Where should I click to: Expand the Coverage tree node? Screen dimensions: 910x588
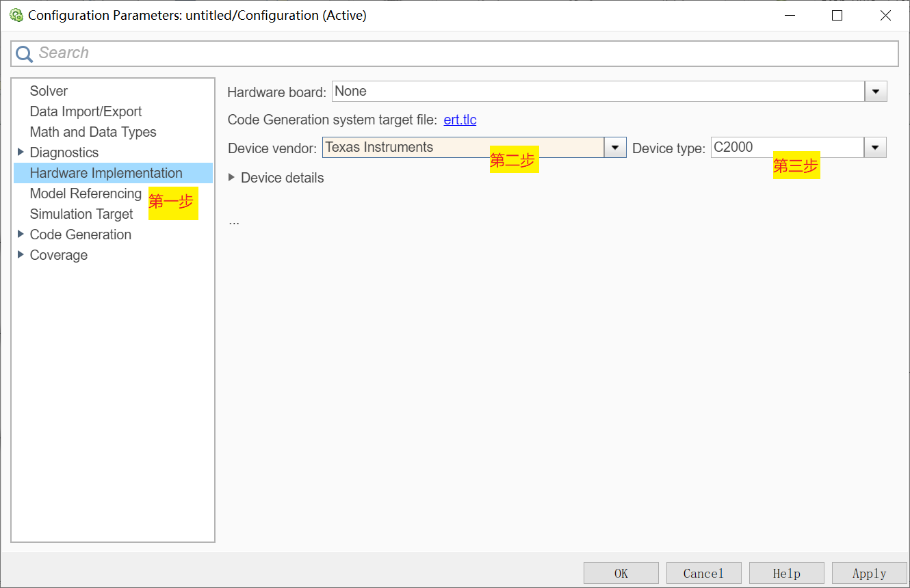21,254
